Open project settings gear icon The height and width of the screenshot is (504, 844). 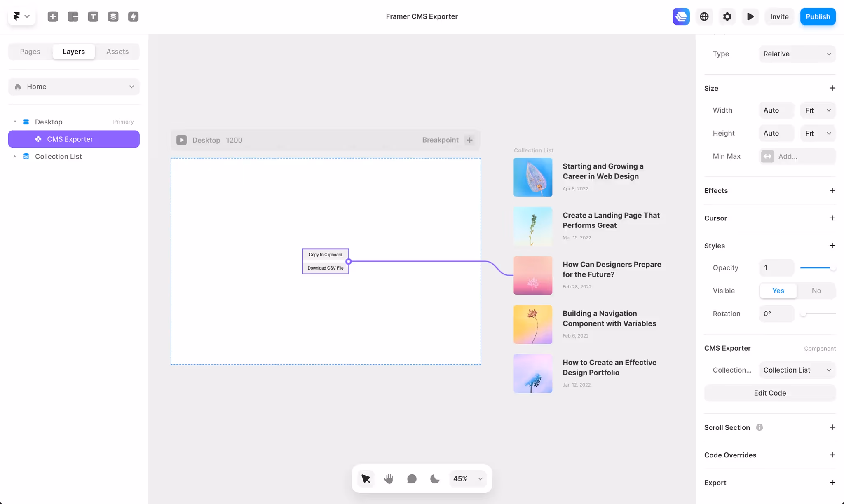(x=727, y=16)
